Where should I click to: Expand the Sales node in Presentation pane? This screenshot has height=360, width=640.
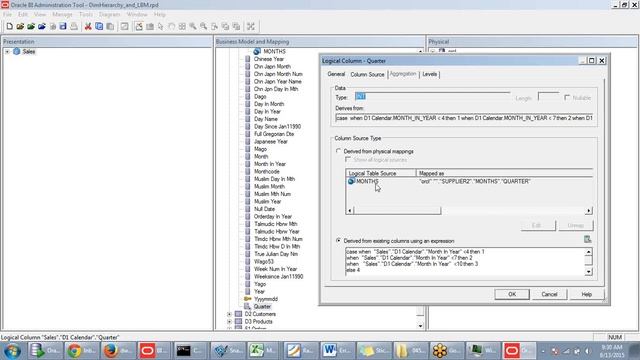[x=7, y=52]
